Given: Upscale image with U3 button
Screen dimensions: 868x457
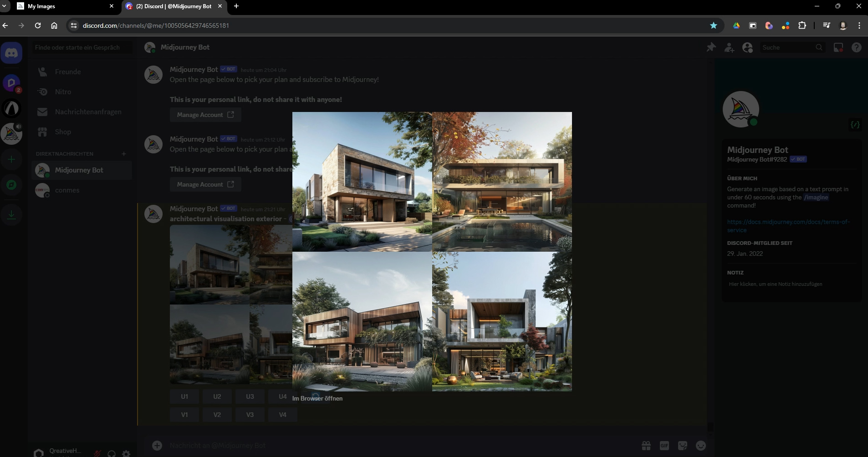Looking at the screenshot, I should click(x=250, y=396).
